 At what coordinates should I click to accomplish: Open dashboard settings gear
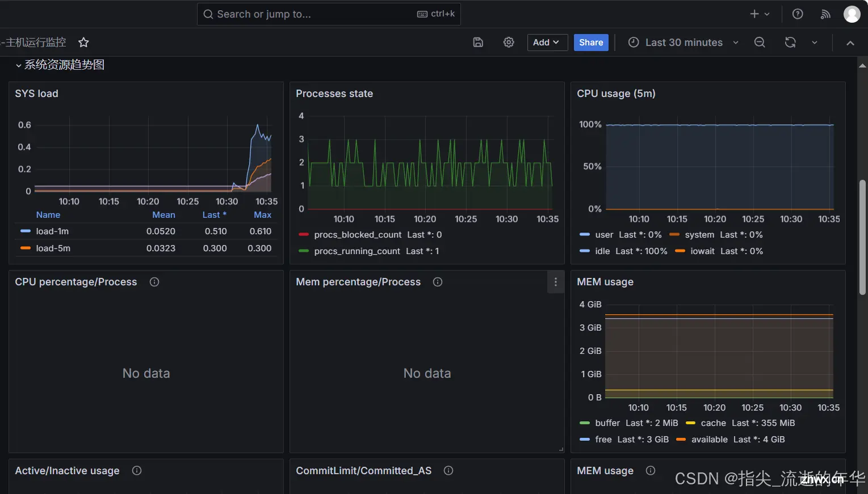click(509, 43)
